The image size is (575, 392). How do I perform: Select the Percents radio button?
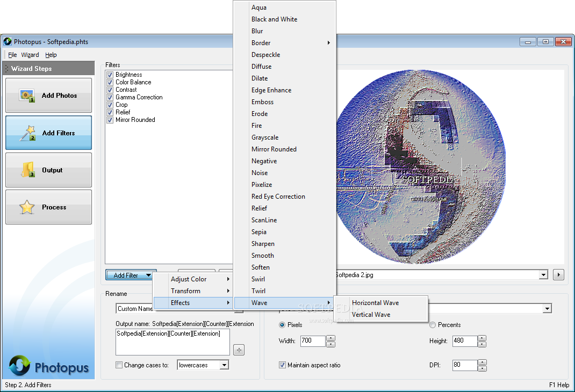pyautogui.click(x=433, y=325)
